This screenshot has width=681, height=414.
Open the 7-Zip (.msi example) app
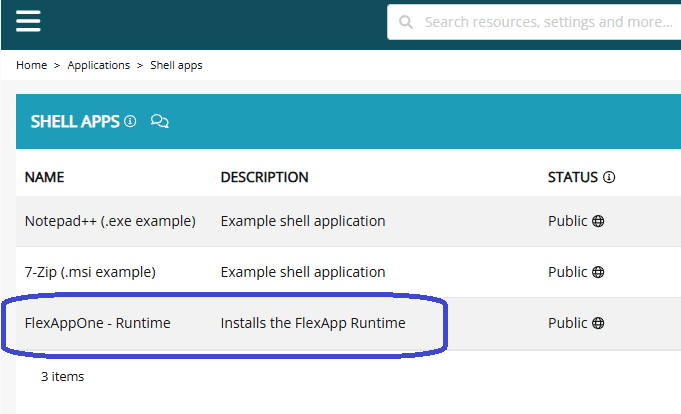pyautogui.click(x=90, y=272)
